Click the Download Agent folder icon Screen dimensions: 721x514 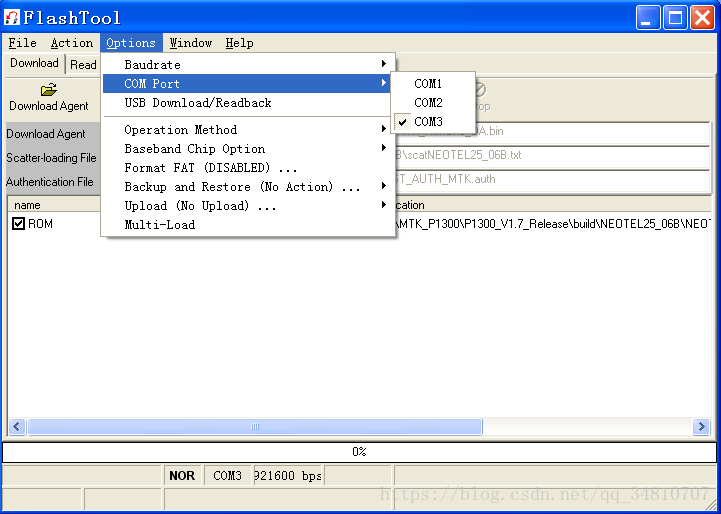pyautogui.click(x=49, y=89)
